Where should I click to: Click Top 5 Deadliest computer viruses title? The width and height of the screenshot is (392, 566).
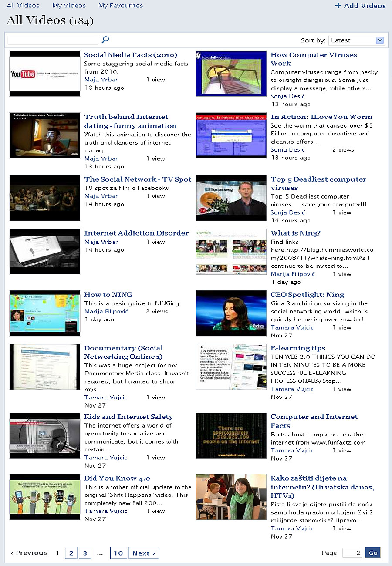coord(318,183)
